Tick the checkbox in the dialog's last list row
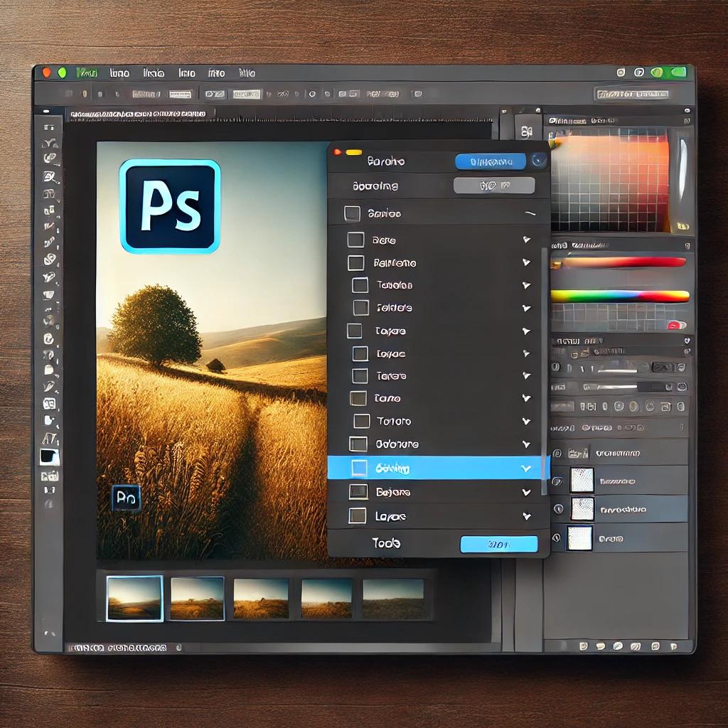The image size is (728, 728). point(357,516)
